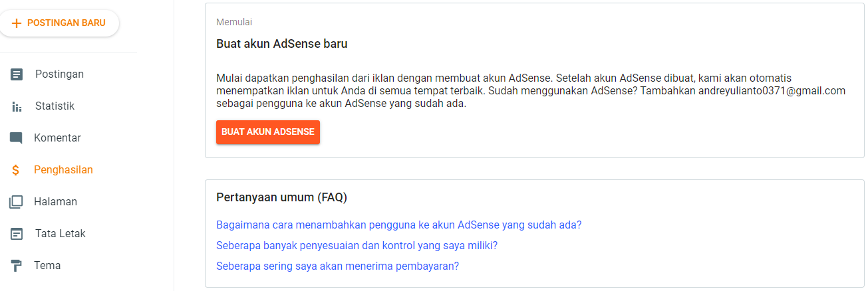
Task: Click the Statistik bar chart icon
Action: tap(17, 106)
